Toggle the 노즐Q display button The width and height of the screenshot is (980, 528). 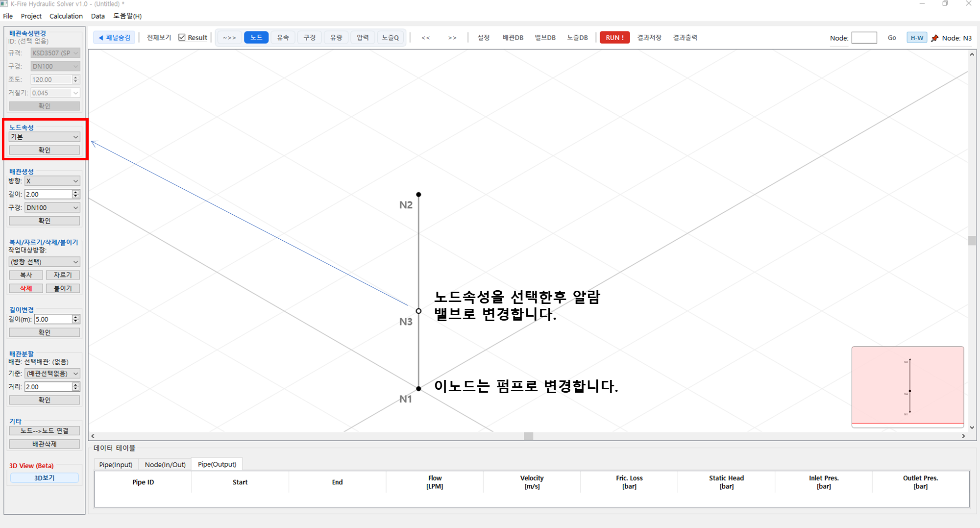pyautogui.click(x=391, y=37)
